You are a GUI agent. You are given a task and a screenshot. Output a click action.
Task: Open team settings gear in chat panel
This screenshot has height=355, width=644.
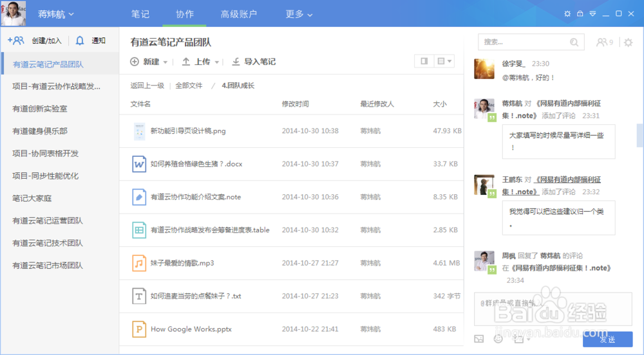pyautogui.click(x=628, y=42)
